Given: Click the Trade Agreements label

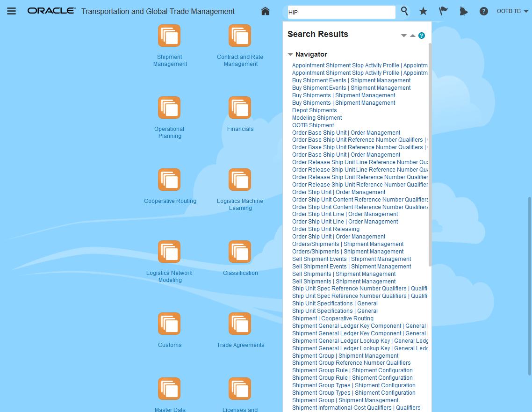Looking at the screenshot, I should click(x=240, y=345).
